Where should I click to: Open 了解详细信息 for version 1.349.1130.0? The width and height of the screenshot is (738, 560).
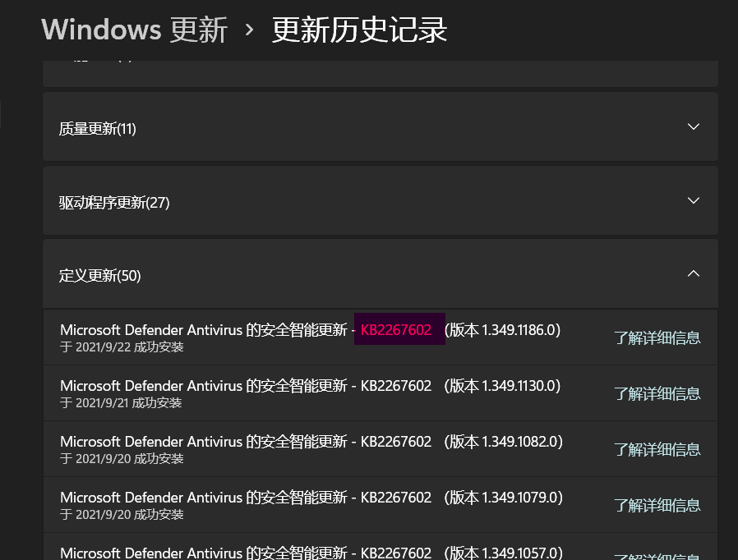[657, 393]
